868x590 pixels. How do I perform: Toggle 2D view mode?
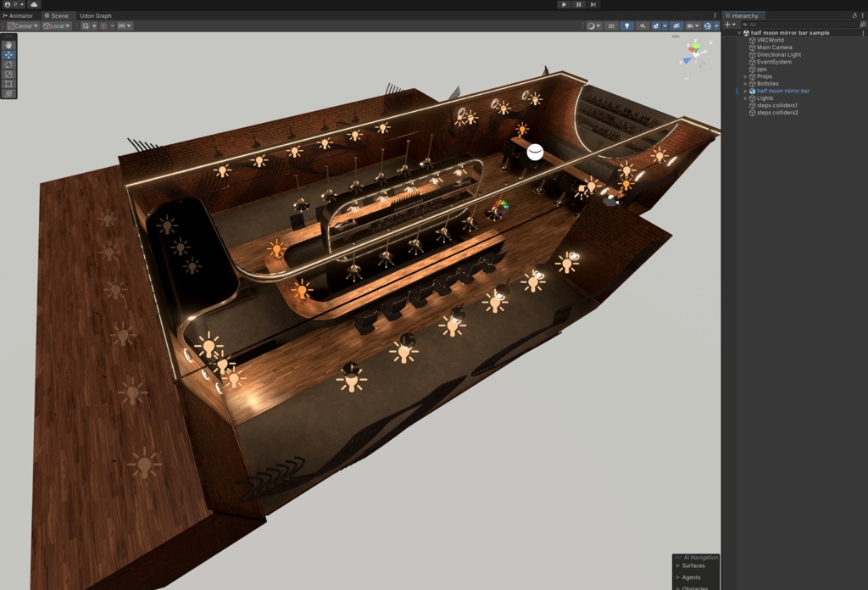(611, 26)
